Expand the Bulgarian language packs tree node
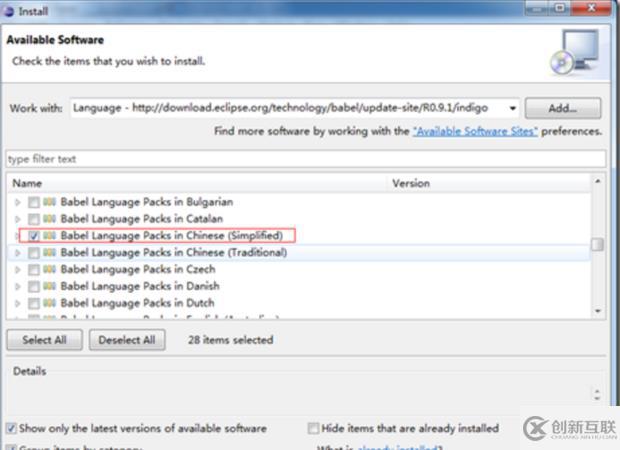 (x=17, y=202)
